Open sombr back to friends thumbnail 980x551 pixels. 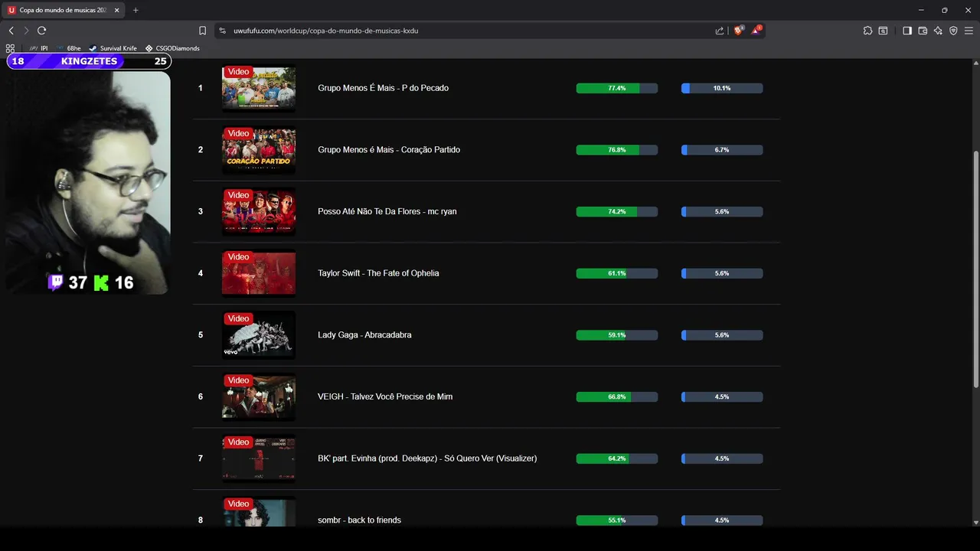259,511
